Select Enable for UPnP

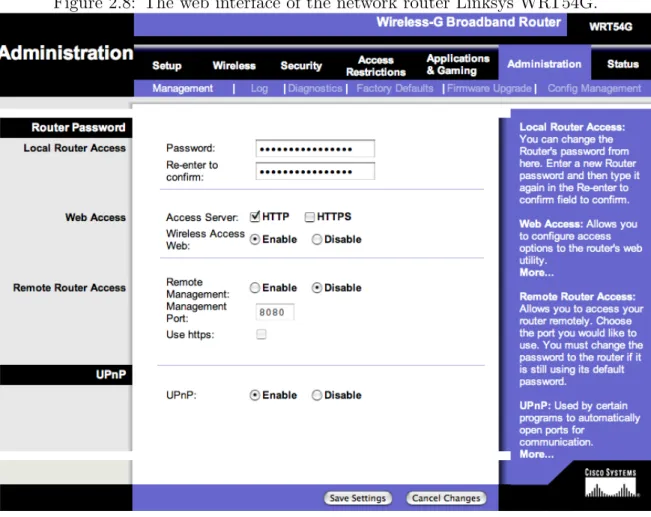pos(255,395)
